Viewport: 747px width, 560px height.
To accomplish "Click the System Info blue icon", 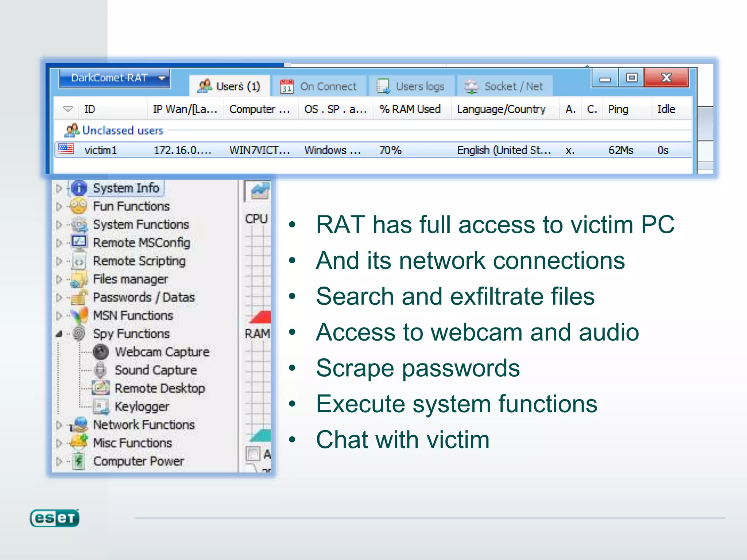I will point(79,188).
